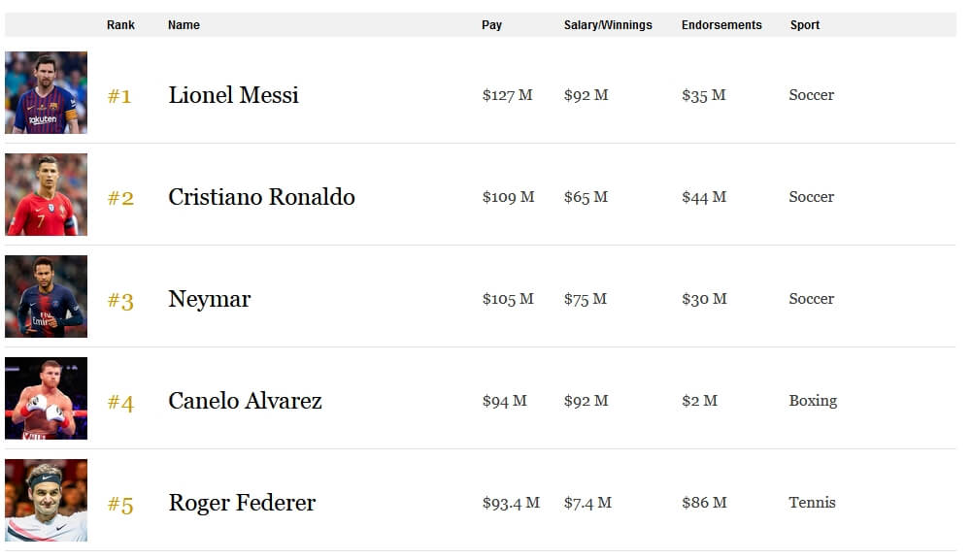Open the Canelo Alvarez name link

[x=245, y=401]
